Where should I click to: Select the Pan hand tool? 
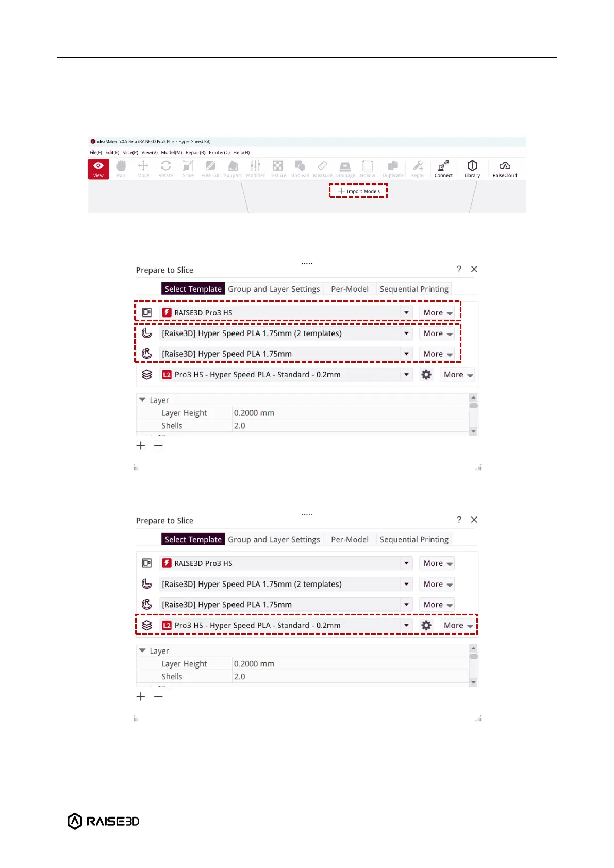[121, 169]
